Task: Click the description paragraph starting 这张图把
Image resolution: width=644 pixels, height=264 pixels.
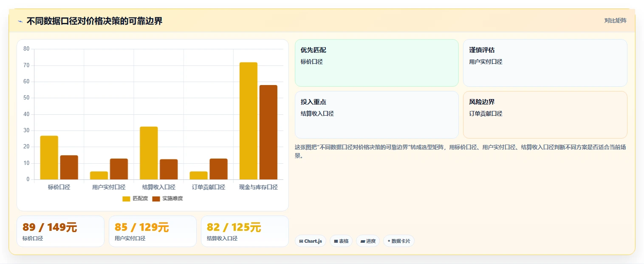Action: 460,151
